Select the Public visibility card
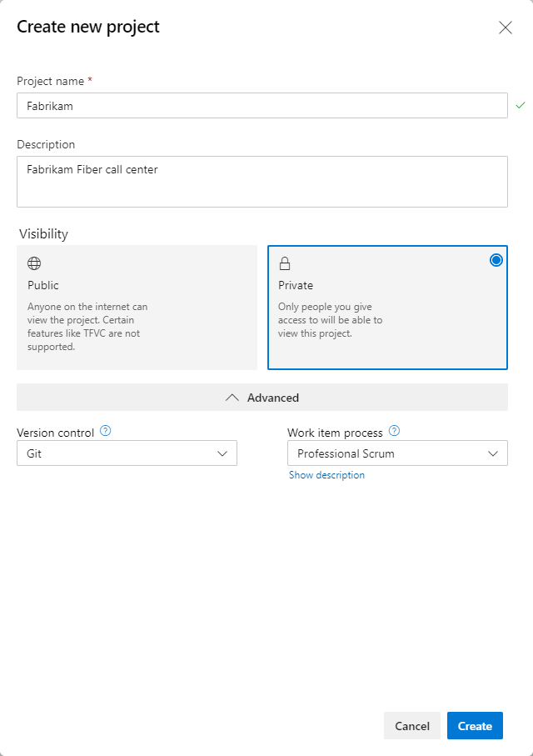The image size is (533, 756). [x=137, y=308]
